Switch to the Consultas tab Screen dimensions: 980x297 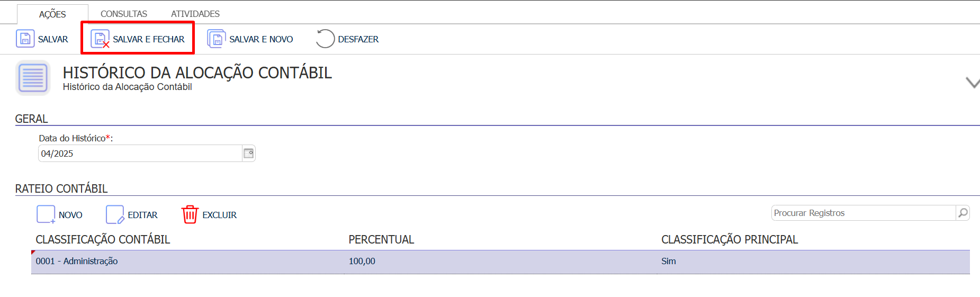(124, 14)
